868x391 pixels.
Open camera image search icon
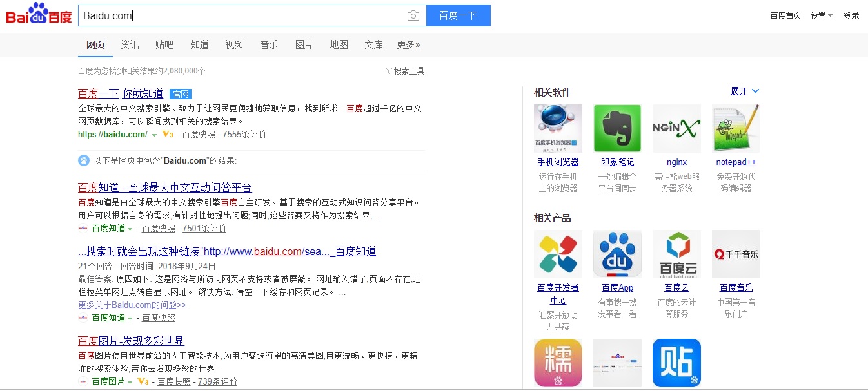coord(413,15)
